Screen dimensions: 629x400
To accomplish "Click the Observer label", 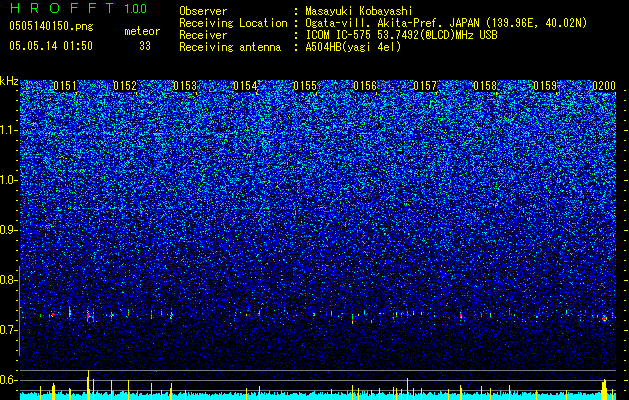I will point(203,11).
